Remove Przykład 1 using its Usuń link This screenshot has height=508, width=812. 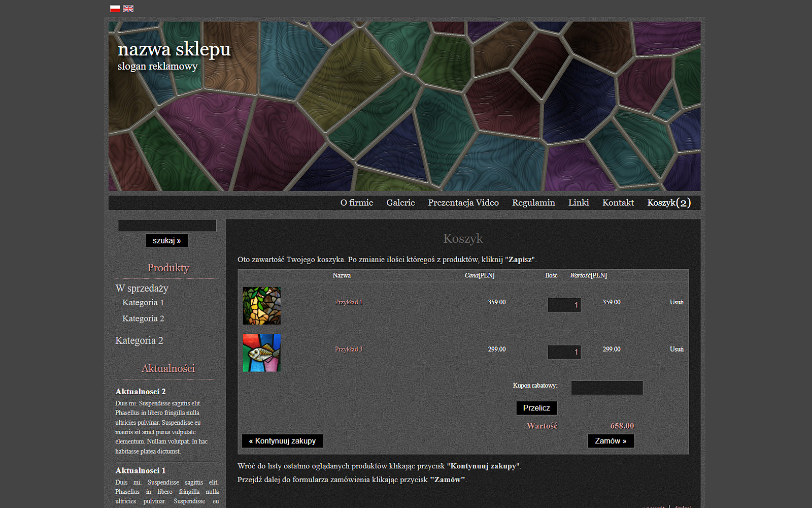point(676,302)
